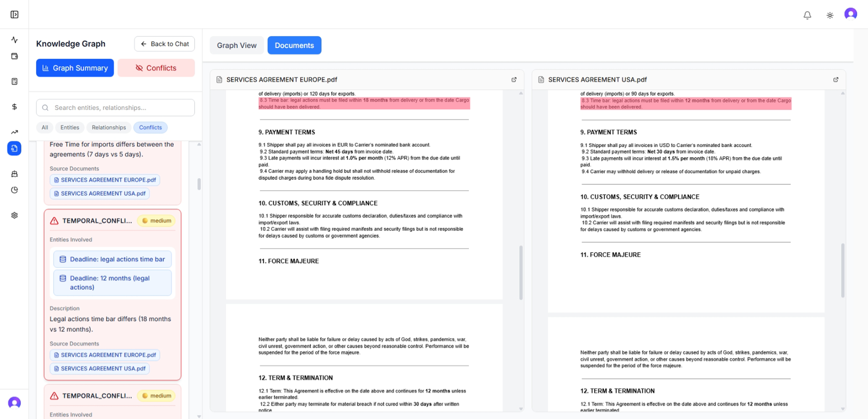868x419 pixels.
Task: Select the active document graph sidebar icon
Action: (14, 148)
